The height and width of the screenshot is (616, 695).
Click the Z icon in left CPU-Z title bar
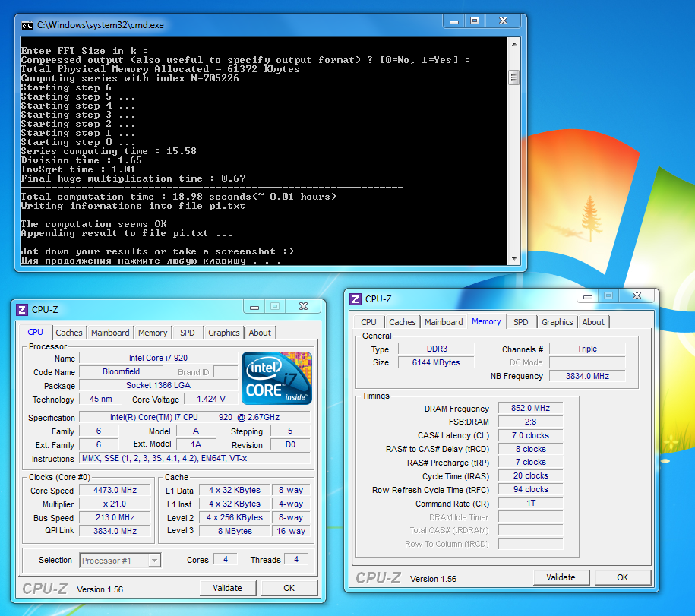pos(22,309)
